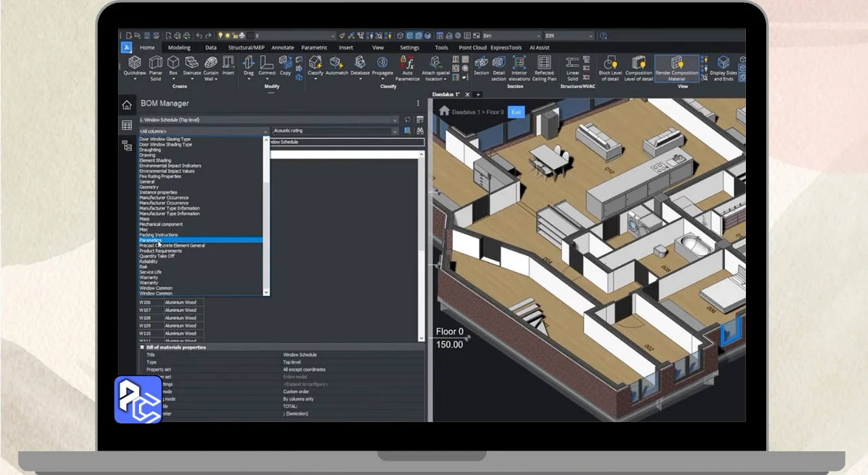Viewport: 868px width, 475px height.
Task: Toggle Block Level of detail
Action: [610, 63]
